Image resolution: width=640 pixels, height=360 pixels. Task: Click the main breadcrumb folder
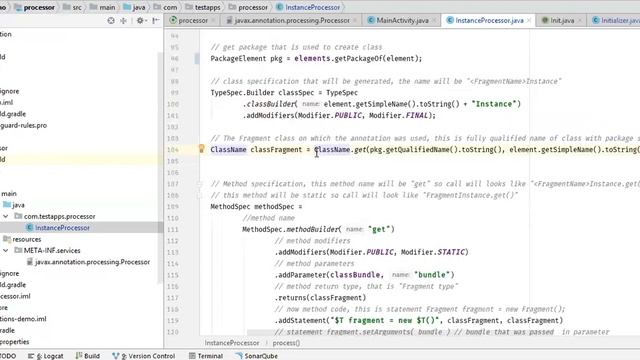[x=102, y=7]
